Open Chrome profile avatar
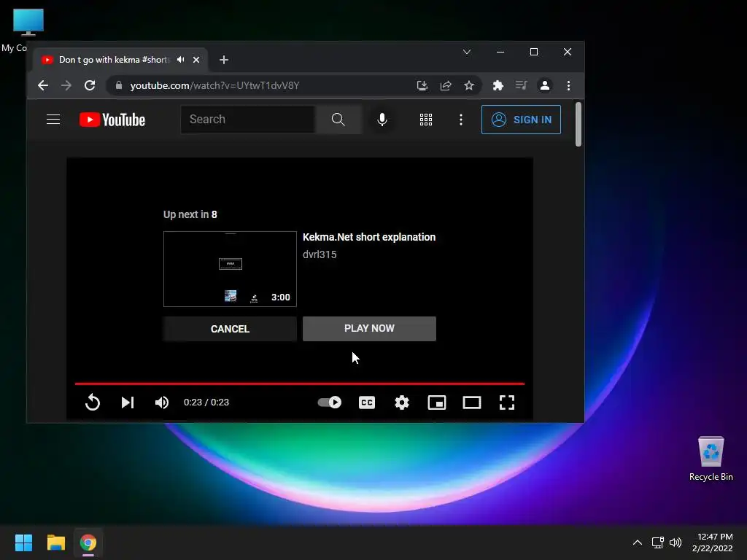Viewport: 747px width, 560px height. 544,85
